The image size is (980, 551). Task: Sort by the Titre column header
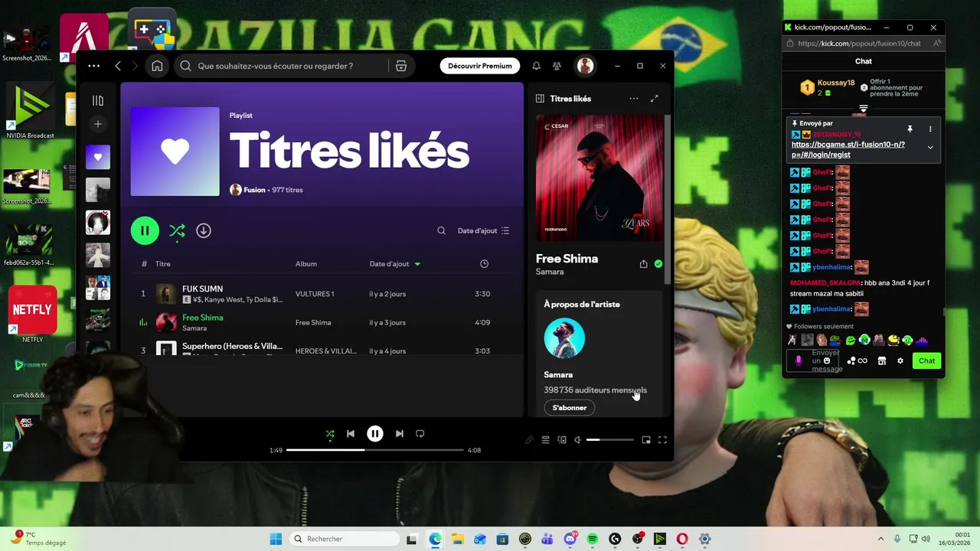163,264
